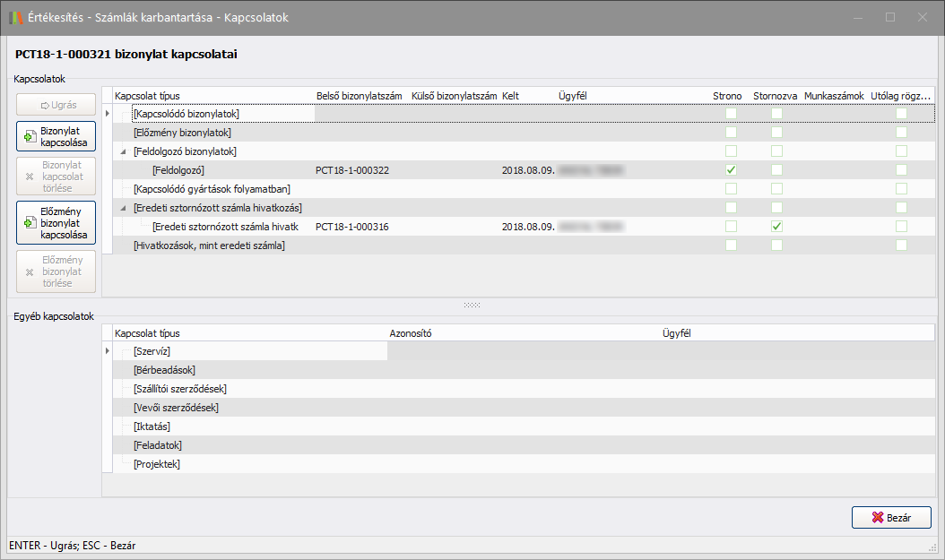This screenshot has width=945, height=560.
Task: Click the Bizonylat kapcsolása button
Action: tap(56, 137)
